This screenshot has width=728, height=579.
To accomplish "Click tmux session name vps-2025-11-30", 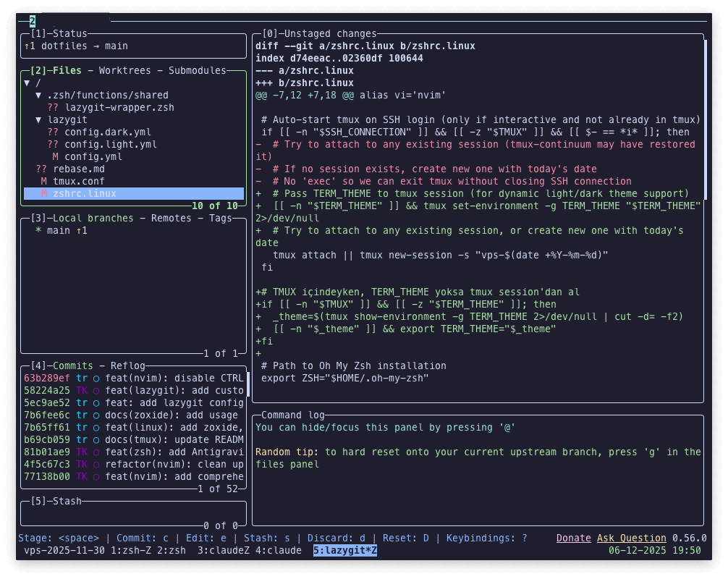I will (x=64, y=551).
